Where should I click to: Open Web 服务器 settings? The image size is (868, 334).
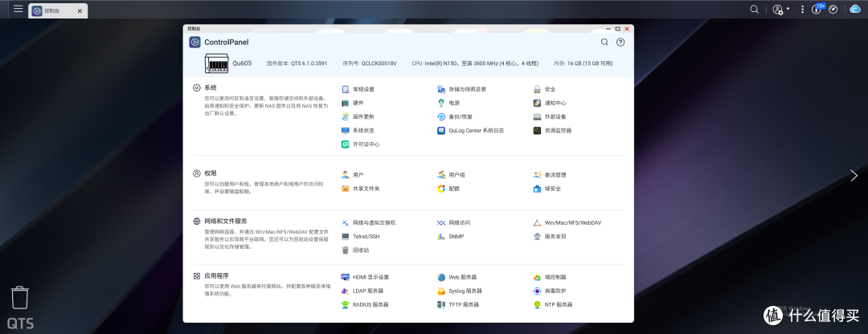(457, 277)
